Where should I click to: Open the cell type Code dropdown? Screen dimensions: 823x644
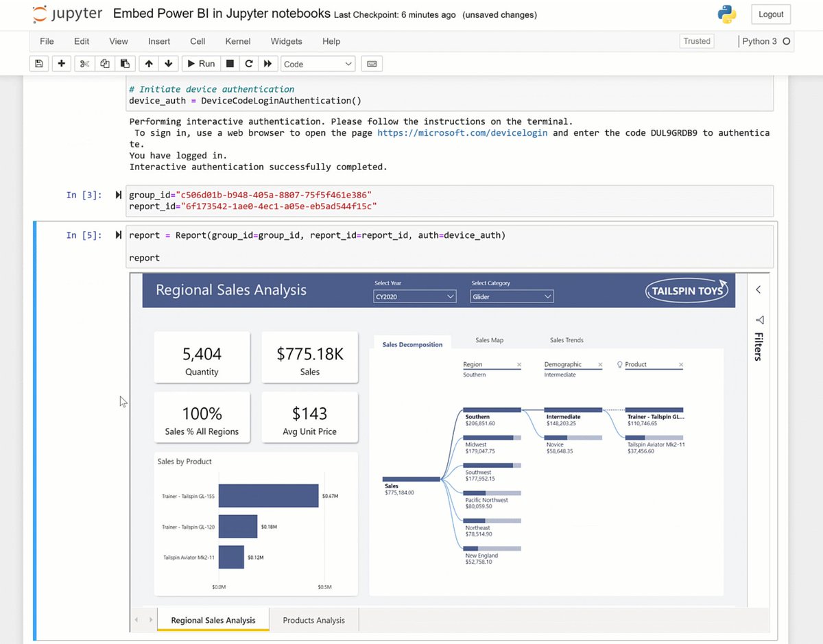pyautogui.click(x=318, y=64)
